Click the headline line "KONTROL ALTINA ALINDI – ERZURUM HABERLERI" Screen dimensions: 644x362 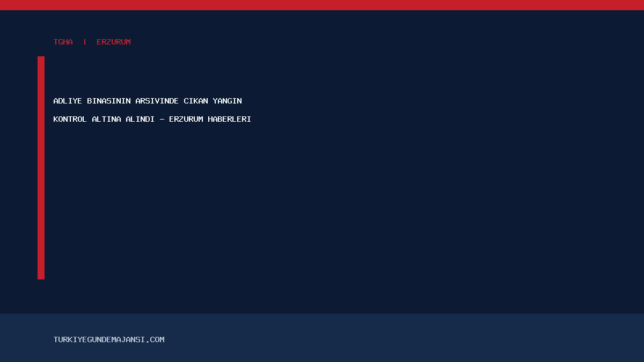pyautogui.click(x=152, y=119)
